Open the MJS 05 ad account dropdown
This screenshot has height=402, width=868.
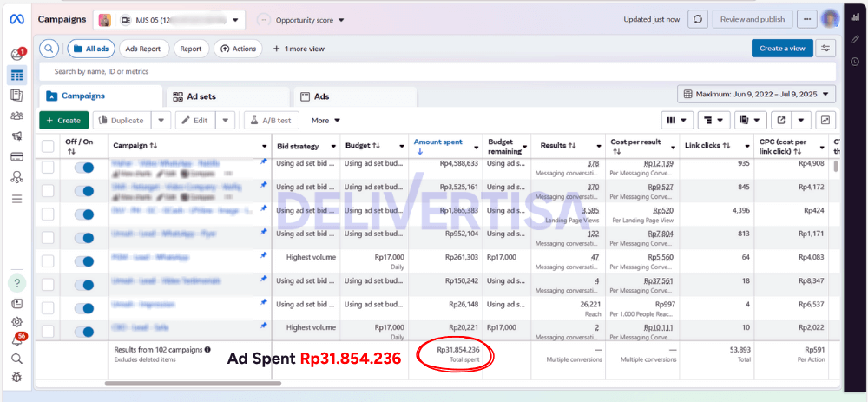click(169, 20)
